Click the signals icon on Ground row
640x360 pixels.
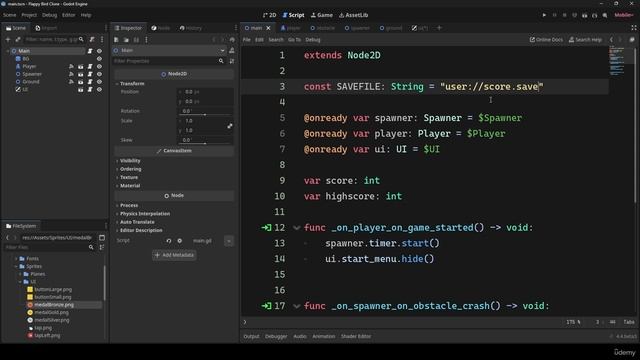(x=71, y=82)
